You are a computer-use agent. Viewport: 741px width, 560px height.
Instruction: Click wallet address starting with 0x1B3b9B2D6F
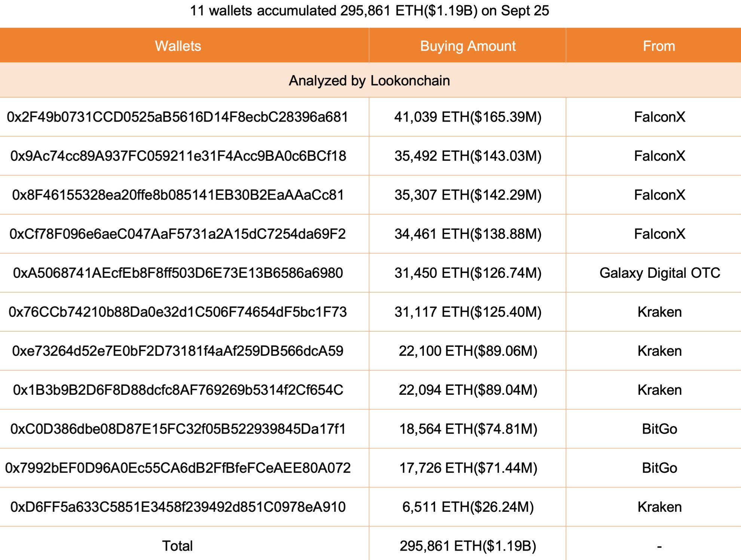tap(178, 390)
